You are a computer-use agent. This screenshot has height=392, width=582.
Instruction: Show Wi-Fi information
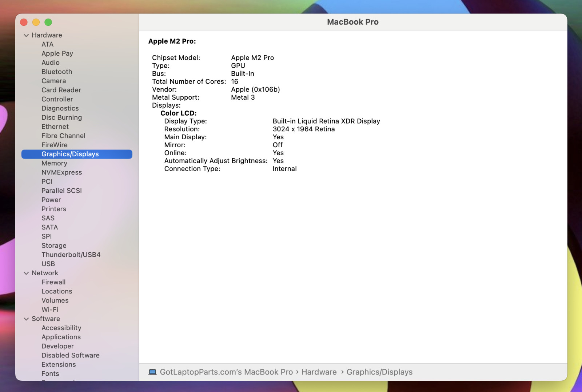coord(50,309)
